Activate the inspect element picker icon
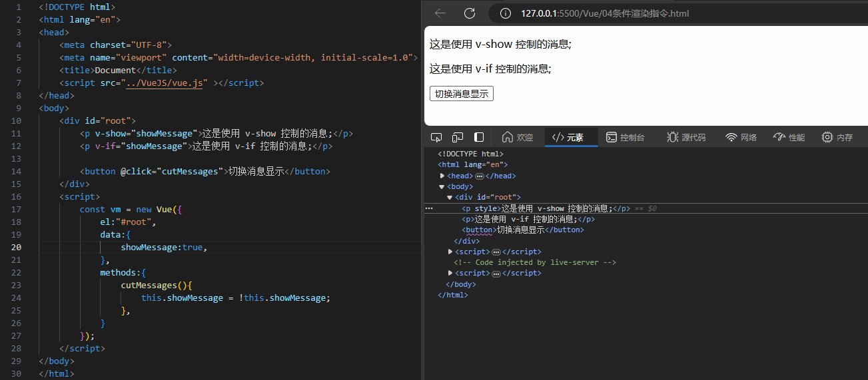This screenshot has width=868, height=380. [x=436, y=137]
